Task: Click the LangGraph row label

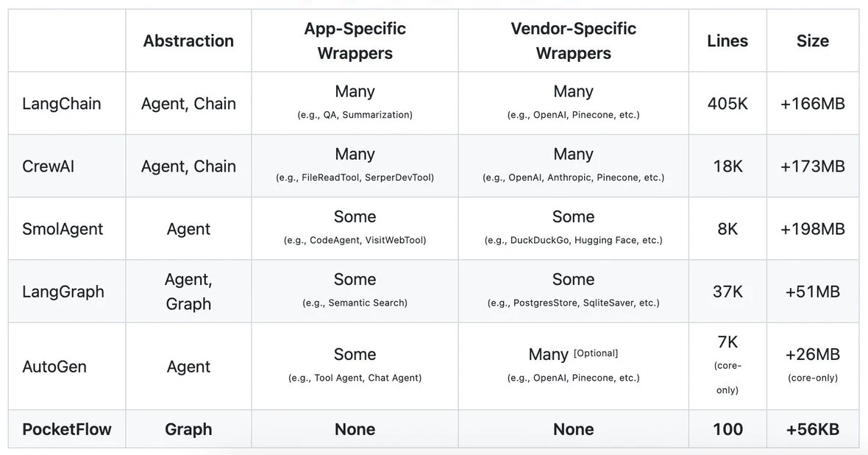Action: point(63,292)
